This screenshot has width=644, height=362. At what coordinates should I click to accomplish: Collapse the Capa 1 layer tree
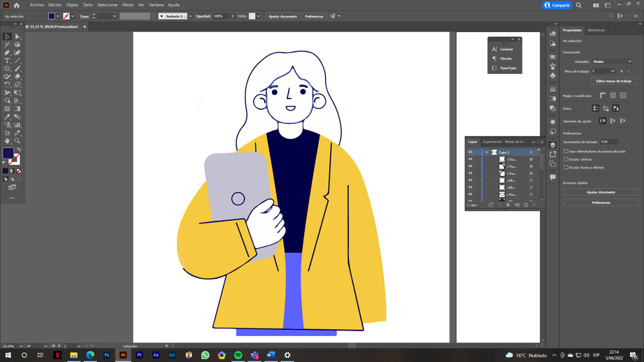487,152
